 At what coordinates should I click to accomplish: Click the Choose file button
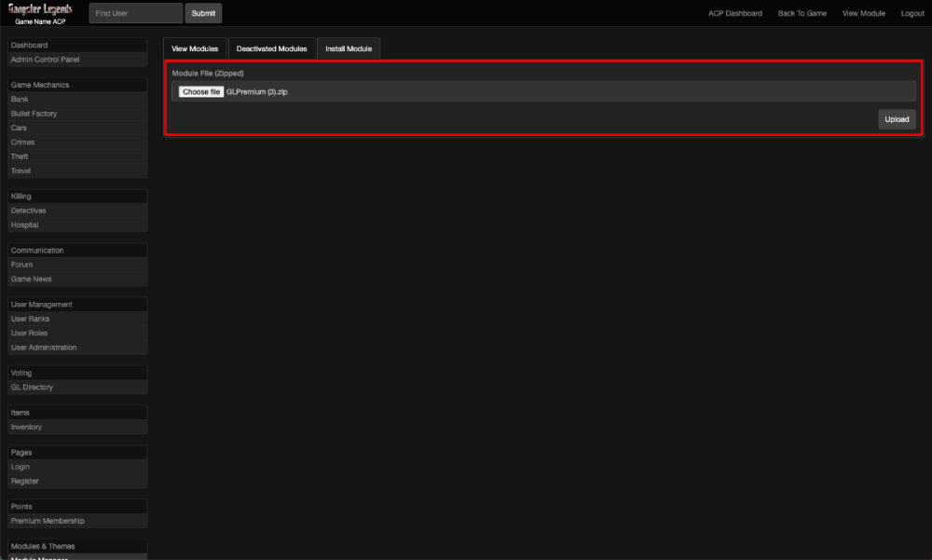[x=201, y=91]
